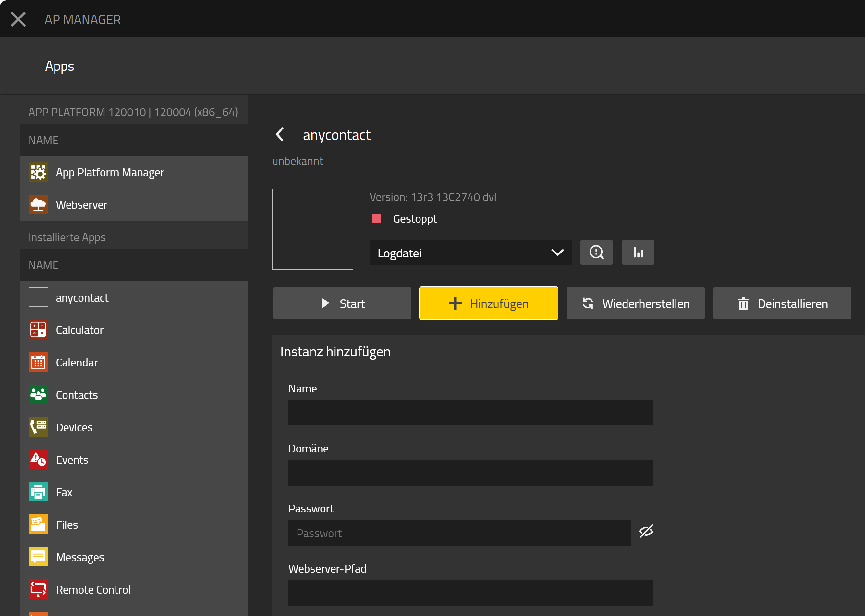Image resolution: width=865 pixels, height=616 pixels.
Task: Open the Fax app entry
Action: (64, 492)
